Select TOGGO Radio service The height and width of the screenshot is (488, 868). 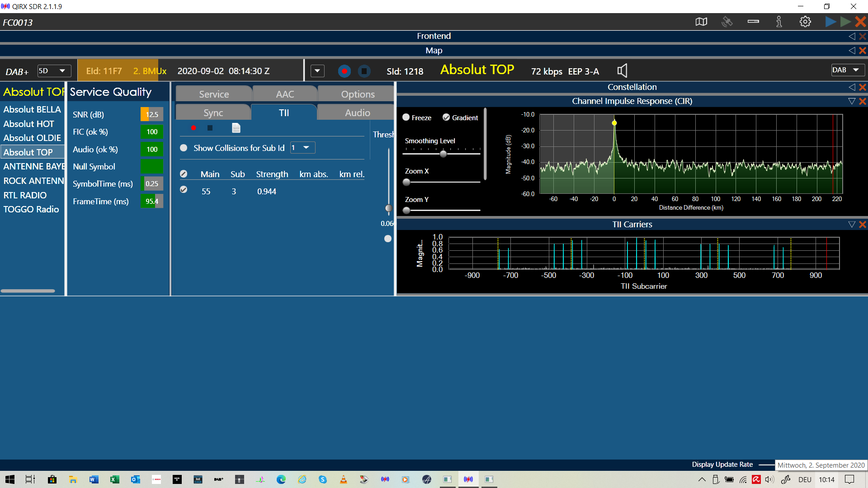click(x=31, y=209)
